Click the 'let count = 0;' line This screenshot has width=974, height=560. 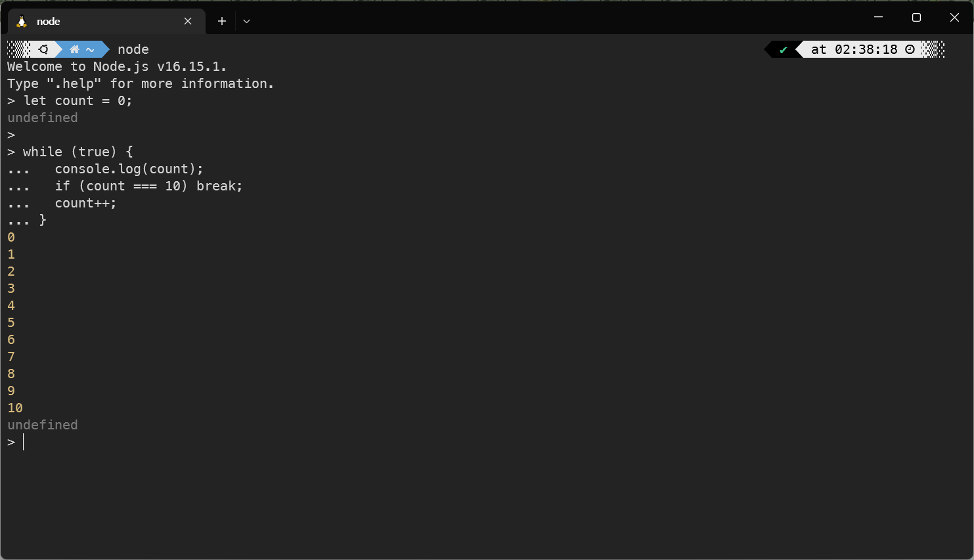pos(70,100)
